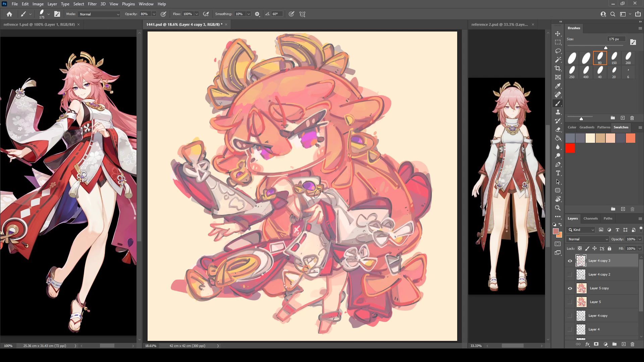The width and height of the screenshot is (644, 362).
Task: Switch to reference 2.psd document tab
Action: tap(499, 24)
